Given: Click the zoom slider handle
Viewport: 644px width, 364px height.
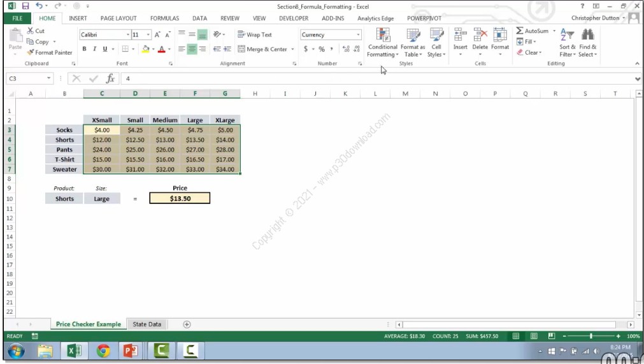Looking at the screenshot, I should pyautogui.click(x=591, y=336).
